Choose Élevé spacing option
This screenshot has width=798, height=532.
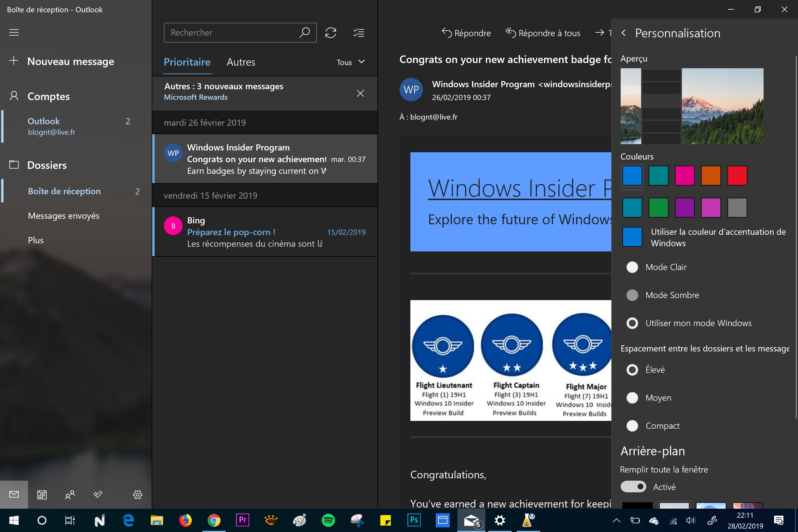pos(632,370)
